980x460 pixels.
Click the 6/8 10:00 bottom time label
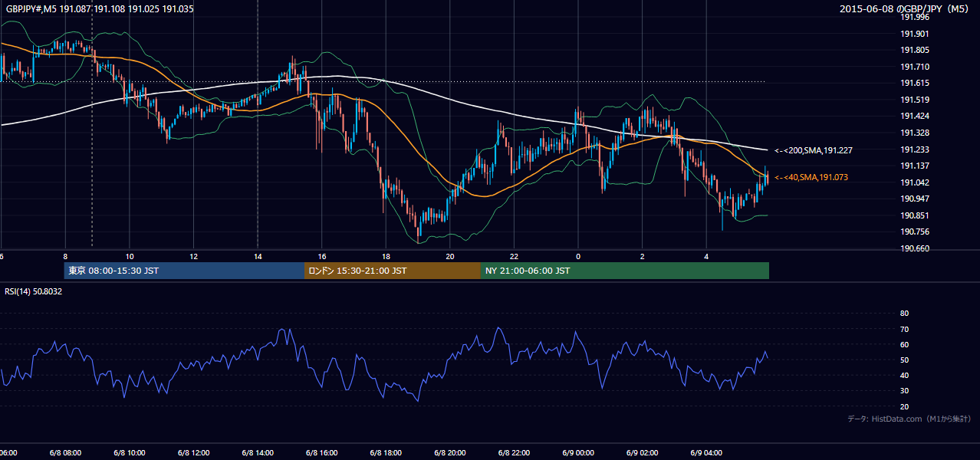pyautogui.click(x=129, y=453)
